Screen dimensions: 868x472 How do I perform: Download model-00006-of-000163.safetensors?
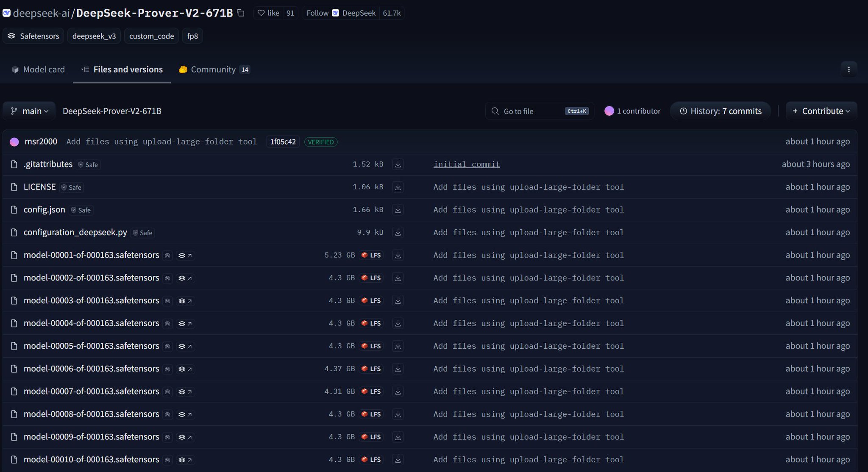pos(398,369)
